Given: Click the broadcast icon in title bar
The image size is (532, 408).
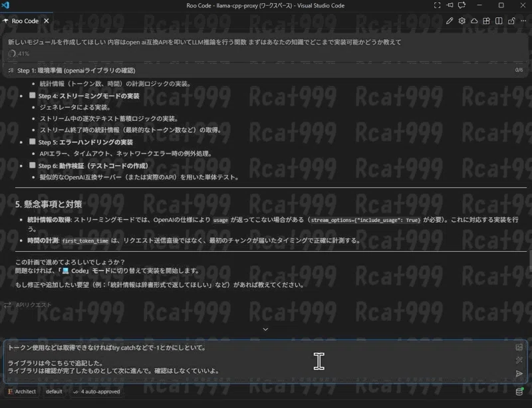Looking at the screenshot, I should tap(450, 5).
